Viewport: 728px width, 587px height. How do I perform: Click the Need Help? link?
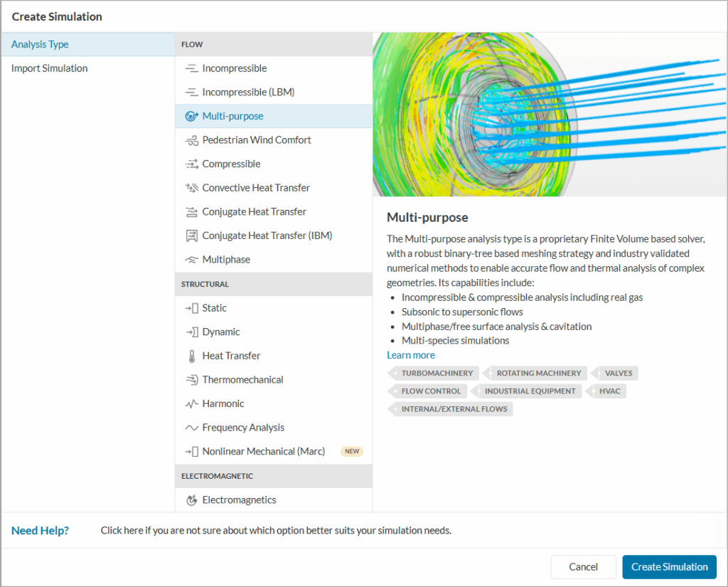(40, 530)
